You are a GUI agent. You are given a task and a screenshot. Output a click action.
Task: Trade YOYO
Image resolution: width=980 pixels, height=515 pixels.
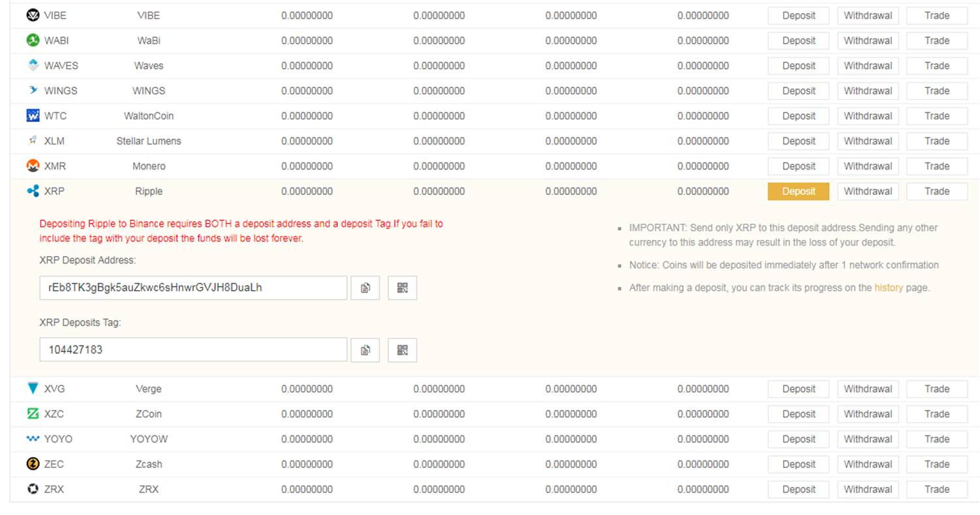click(x=937, y=439)
